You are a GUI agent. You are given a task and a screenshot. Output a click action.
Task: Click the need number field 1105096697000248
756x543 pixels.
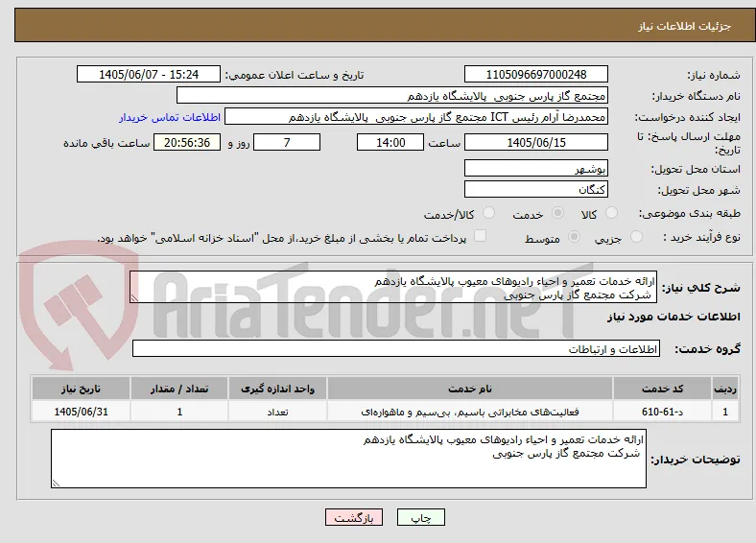click(x=536, y=74)
